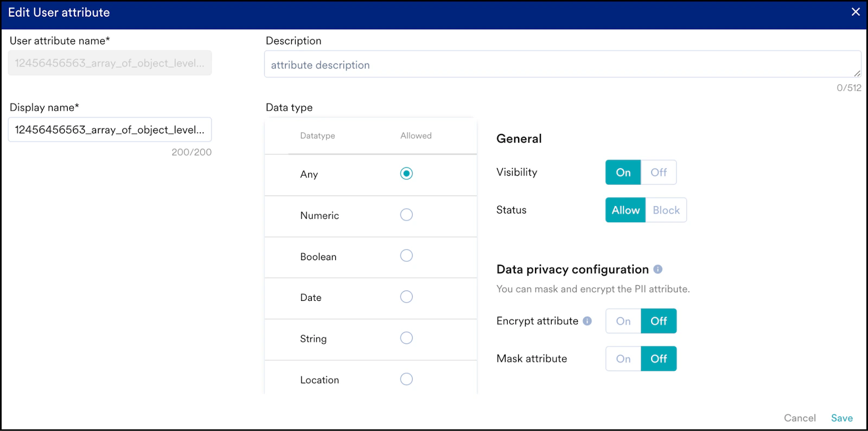The width and height of the screenshot is (868, 431).
Task: Click the 0/512 description counter
Action: pos(849,88)
